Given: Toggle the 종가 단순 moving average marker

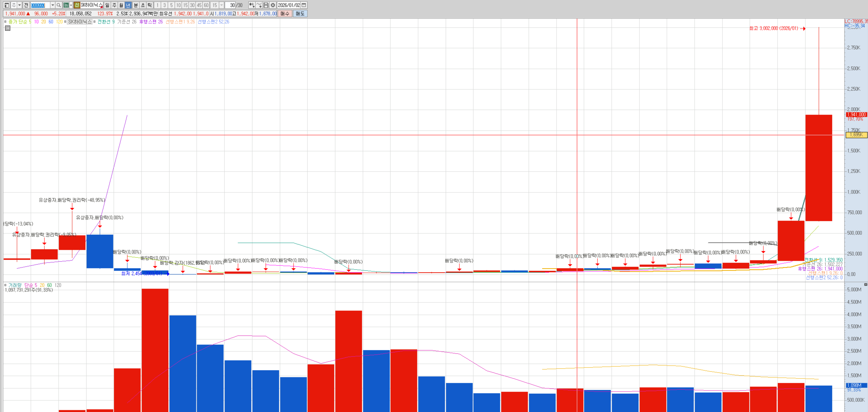Looking at the screenshot, I should (5, 22).
